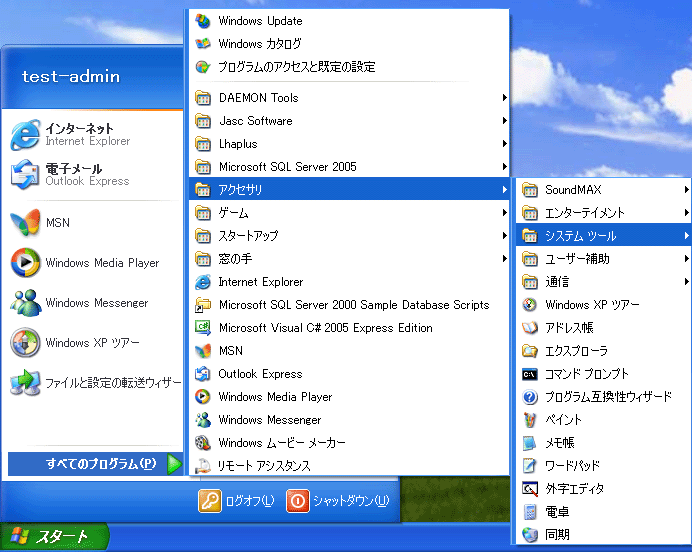Click the リモート アシスタンス icon
The height and width of the screenshot is (552, 692).
click(203, 466)
